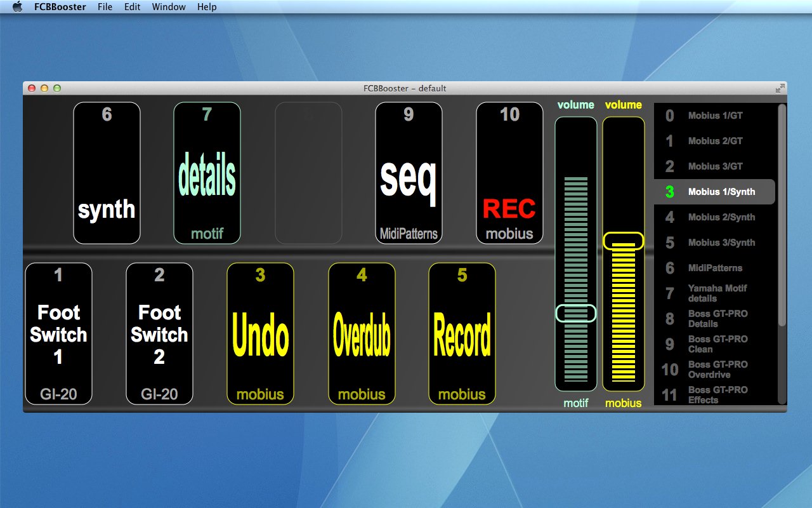Trigger the Record mobius pedal 5
Image resolution: width=812 pixels, height=508 pixels.
click(462, 334)
